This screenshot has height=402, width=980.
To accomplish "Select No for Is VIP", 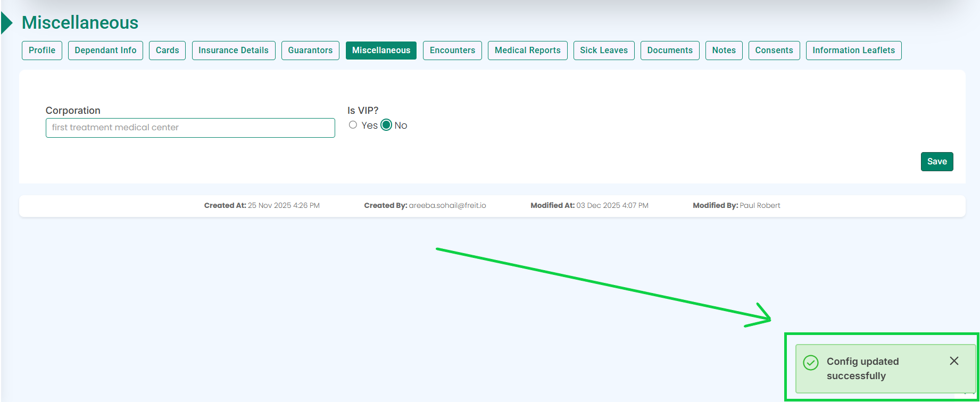I will (x=386, y=125).
